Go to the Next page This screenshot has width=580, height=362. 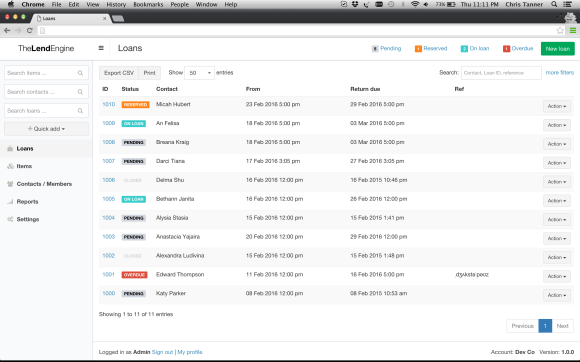click(563, 326)
